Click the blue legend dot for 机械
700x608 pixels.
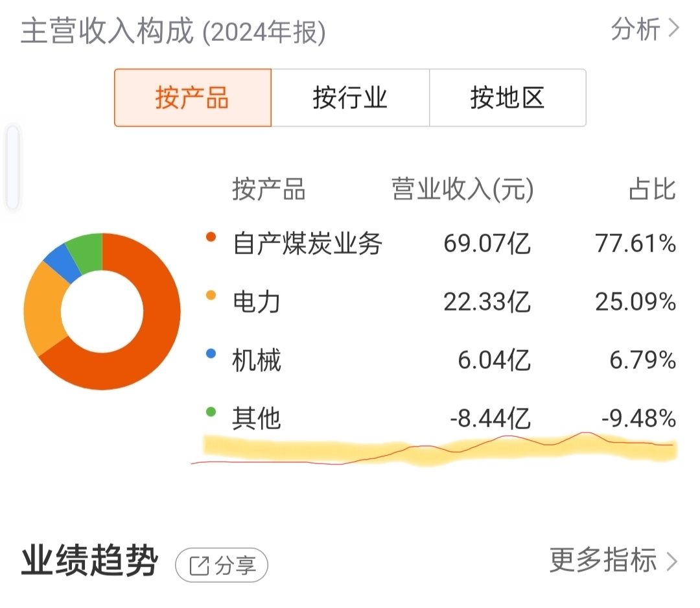211,353
